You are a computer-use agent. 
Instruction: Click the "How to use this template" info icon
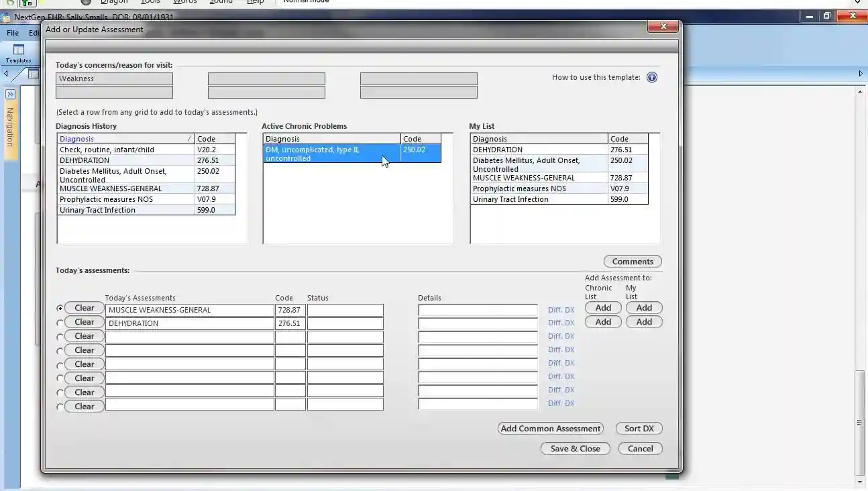point(651,77)
